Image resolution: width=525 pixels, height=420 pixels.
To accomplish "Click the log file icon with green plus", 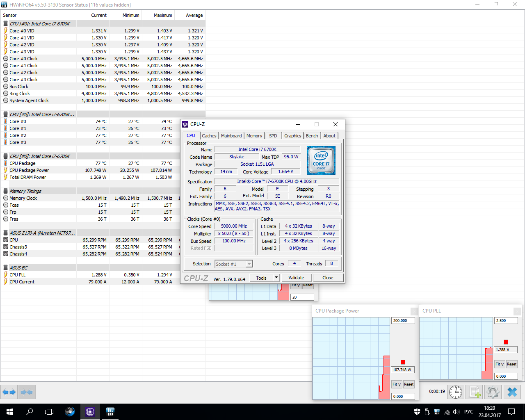I will [x=475, y=392].
